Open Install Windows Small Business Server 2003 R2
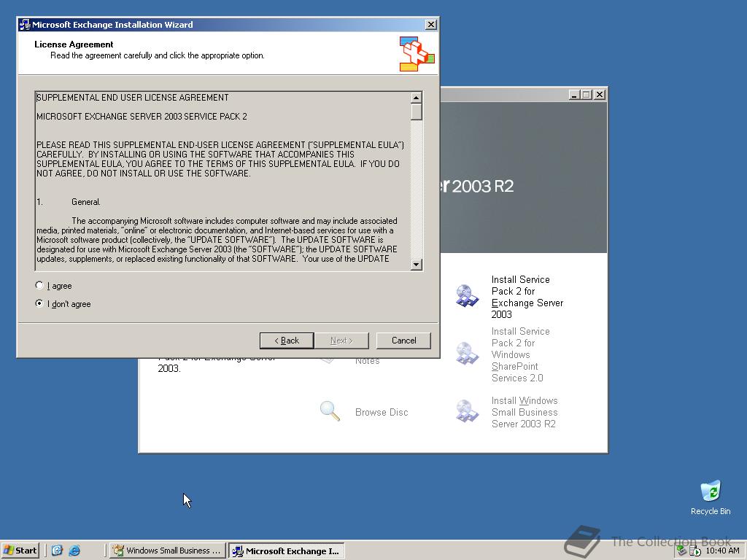Screen dimensions: 747x560 525,413
